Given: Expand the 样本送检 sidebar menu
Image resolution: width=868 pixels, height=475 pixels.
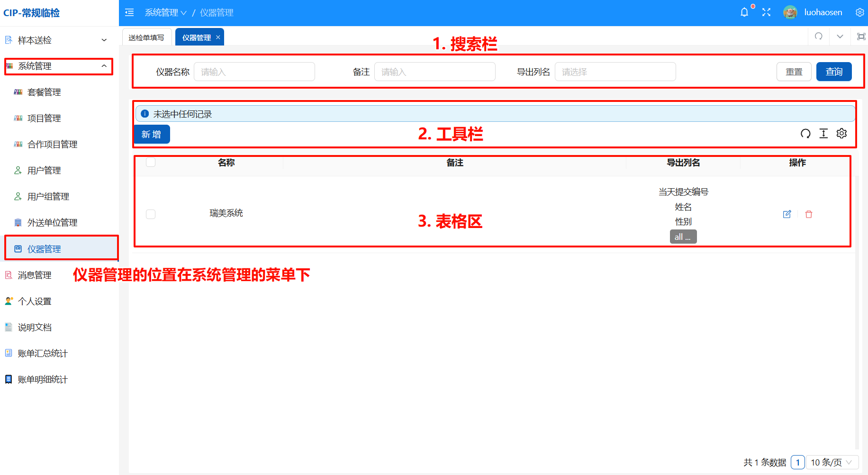Looking at the screenshot, I should click(x=57, y=40).
